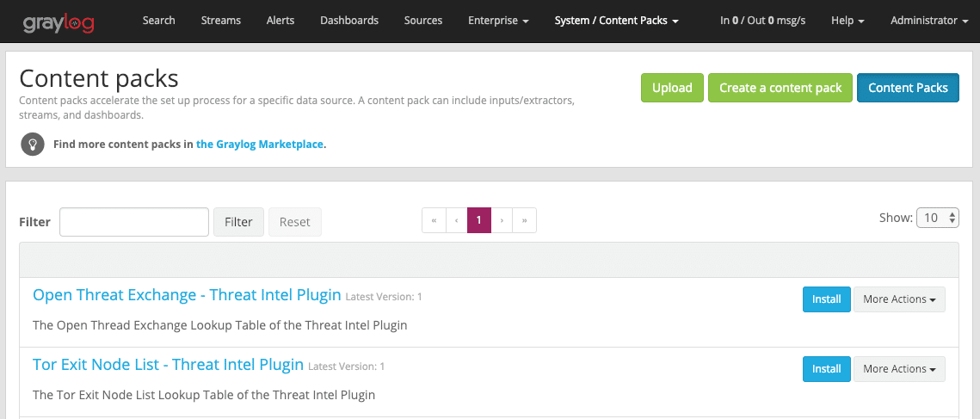This screenshot has height=419, width=980.
Task: Upload a content pack
Action: pos(671,88)
